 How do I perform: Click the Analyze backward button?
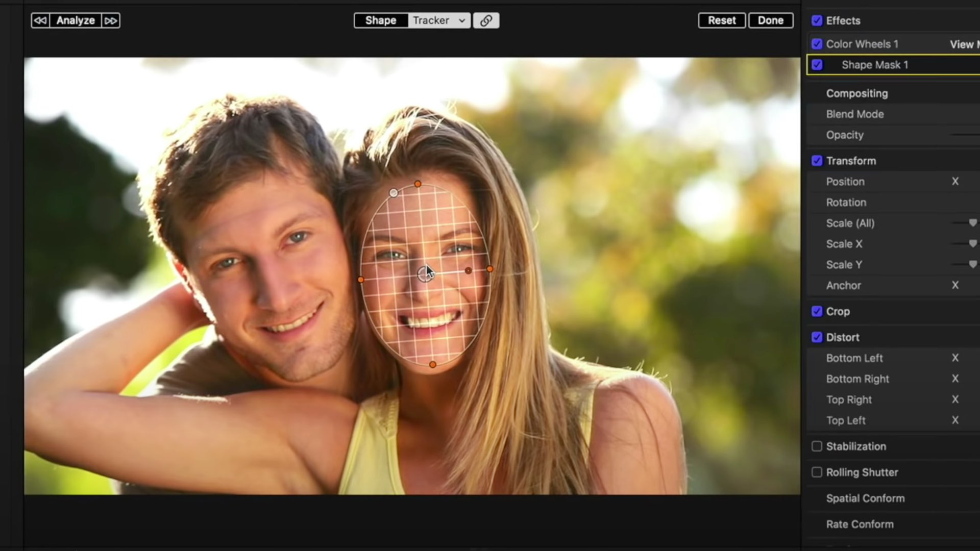coord(40,19)
